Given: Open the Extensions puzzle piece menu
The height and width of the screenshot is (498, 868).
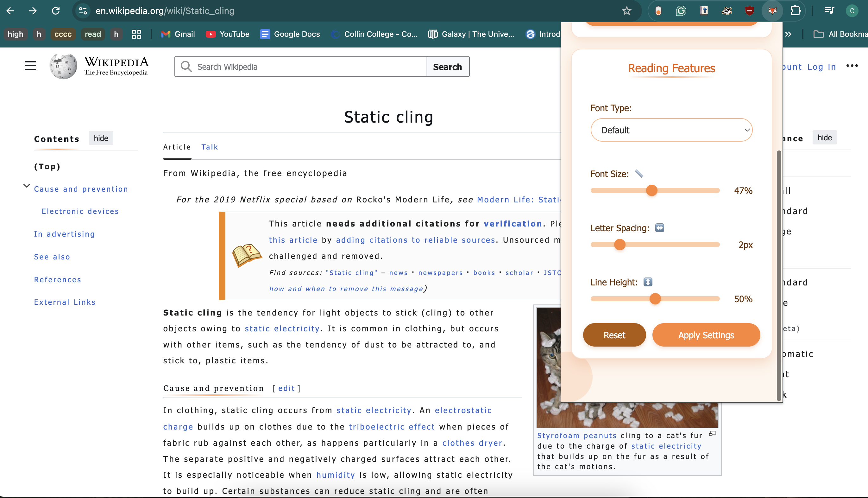Looking at the screenshot, I should point(796,10).
